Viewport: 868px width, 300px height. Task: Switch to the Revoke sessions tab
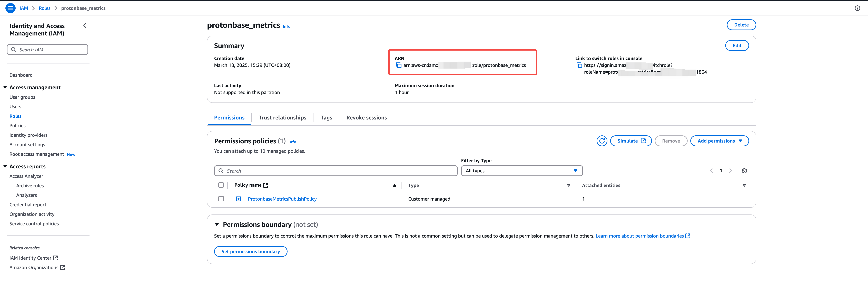(x=367, y=118)
